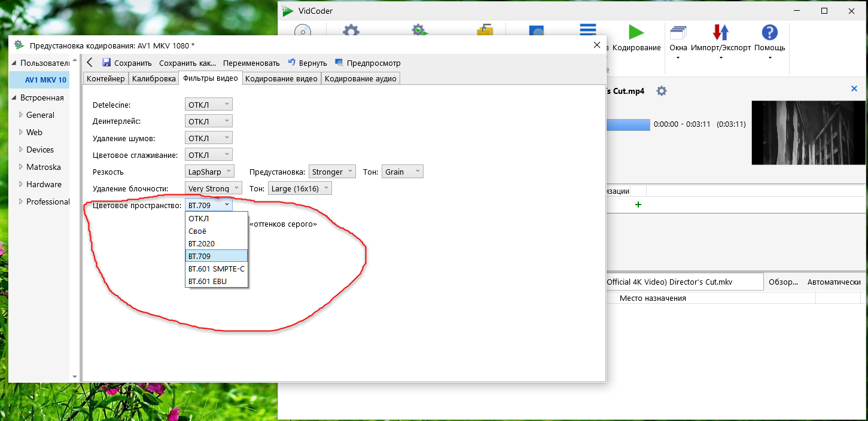Start encoding with green Кодирование play icon

[x=636, y=33]
